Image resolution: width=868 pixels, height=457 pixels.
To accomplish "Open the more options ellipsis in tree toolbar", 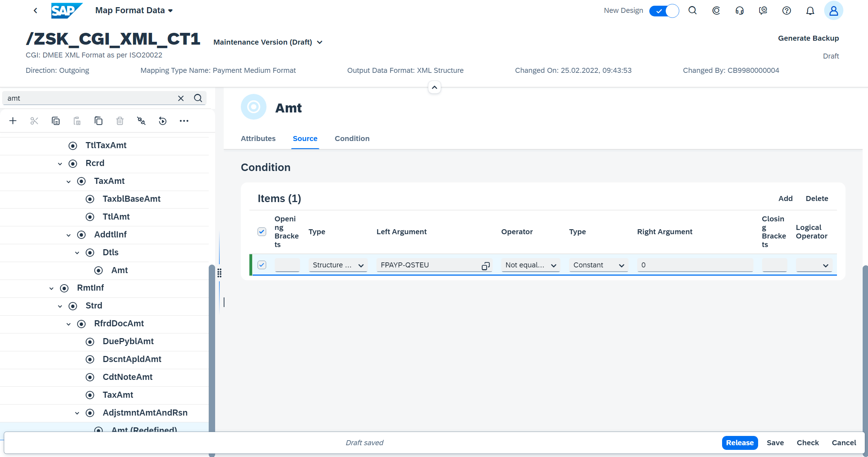I will tap(184, 121).
